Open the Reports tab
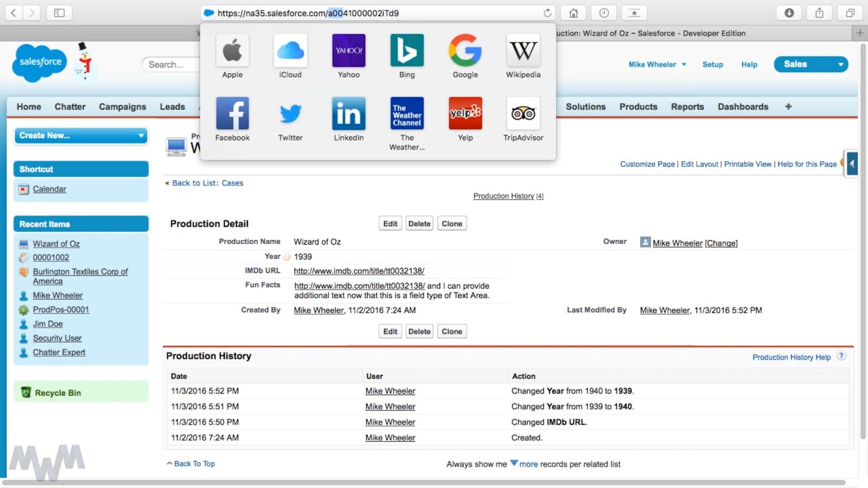 click(x=688, y=106)
